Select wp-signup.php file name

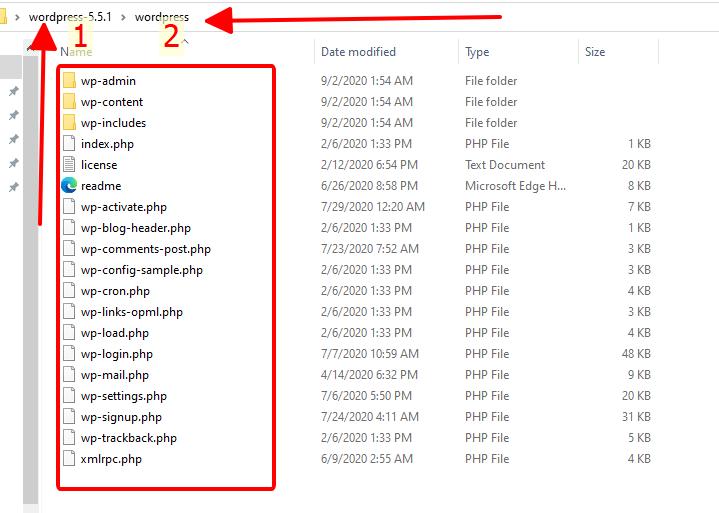(x=121, y=417)
